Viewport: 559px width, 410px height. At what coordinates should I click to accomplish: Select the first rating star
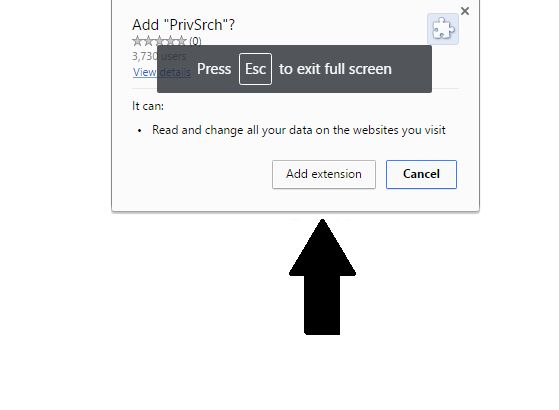point(138,41)
